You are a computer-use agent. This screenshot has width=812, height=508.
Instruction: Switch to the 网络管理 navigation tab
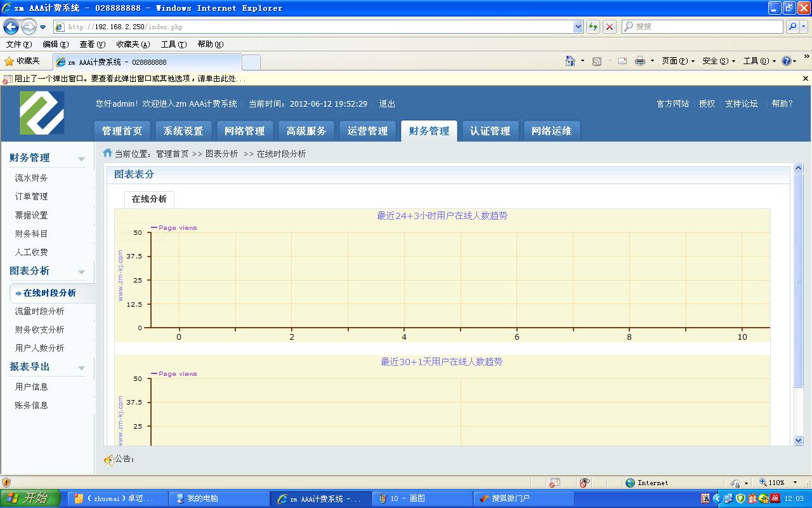(245, 131)
